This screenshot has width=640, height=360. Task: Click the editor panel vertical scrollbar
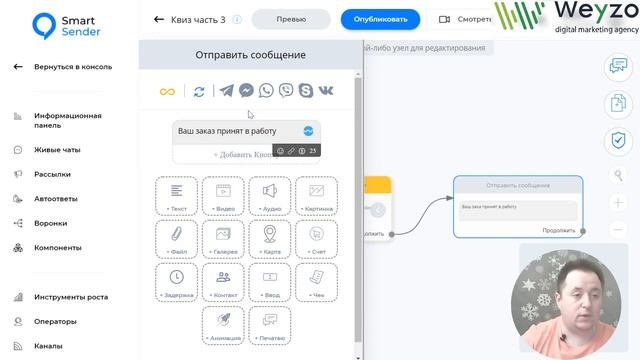(x=358, y=209)
